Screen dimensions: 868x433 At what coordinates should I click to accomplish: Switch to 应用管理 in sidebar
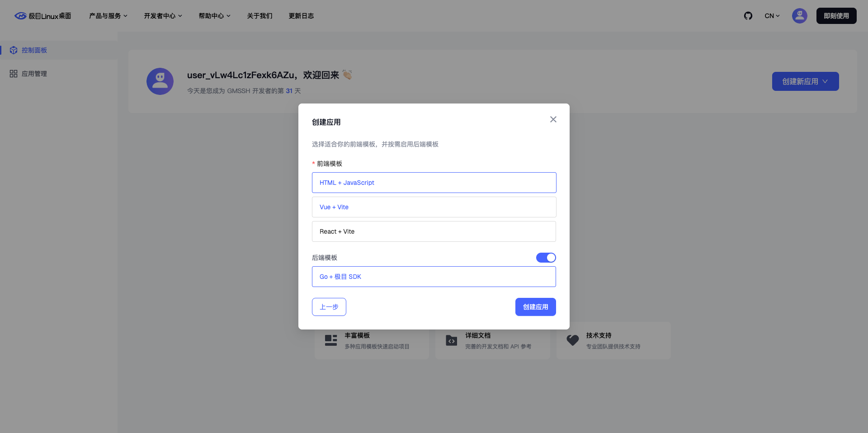(59, 74)
